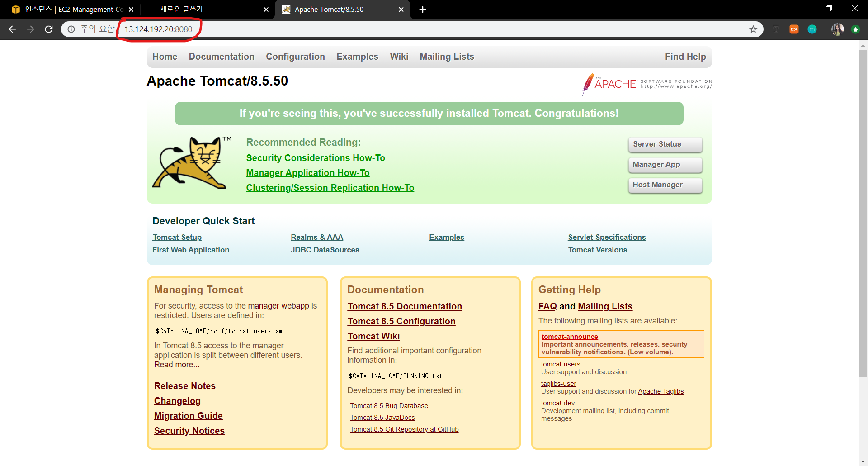Open the Security Notices link
This screenshot has height=466, width=868.
pyautogui.click(x=189, y=431)
